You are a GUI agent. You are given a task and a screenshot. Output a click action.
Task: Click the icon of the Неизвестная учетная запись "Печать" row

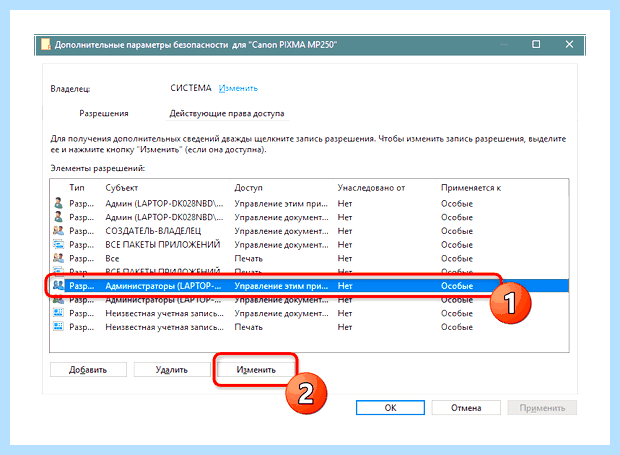click(x=58, y=327)
